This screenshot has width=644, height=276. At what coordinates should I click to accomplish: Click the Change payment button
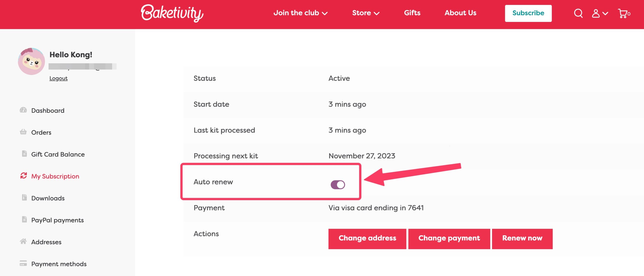point(449,238)
